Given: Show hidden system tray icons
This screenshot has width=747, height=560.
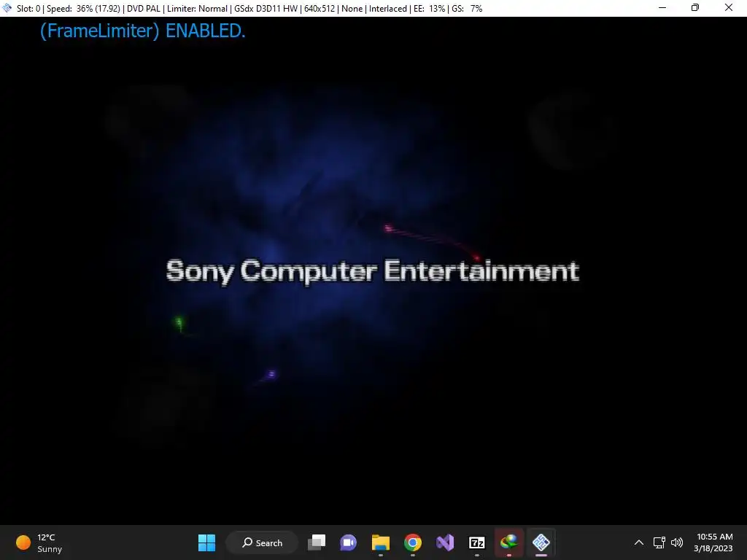Looking at the screenshot, I should (639, 542).
